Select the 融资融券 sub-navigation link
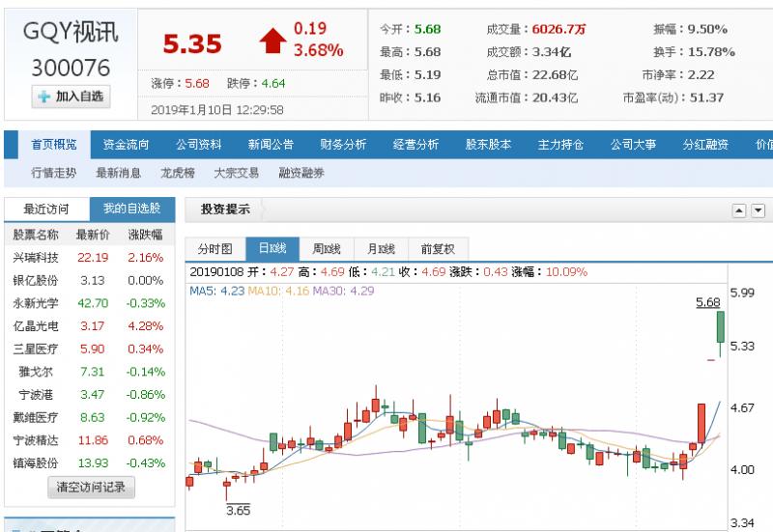 [x=301, y=173]
